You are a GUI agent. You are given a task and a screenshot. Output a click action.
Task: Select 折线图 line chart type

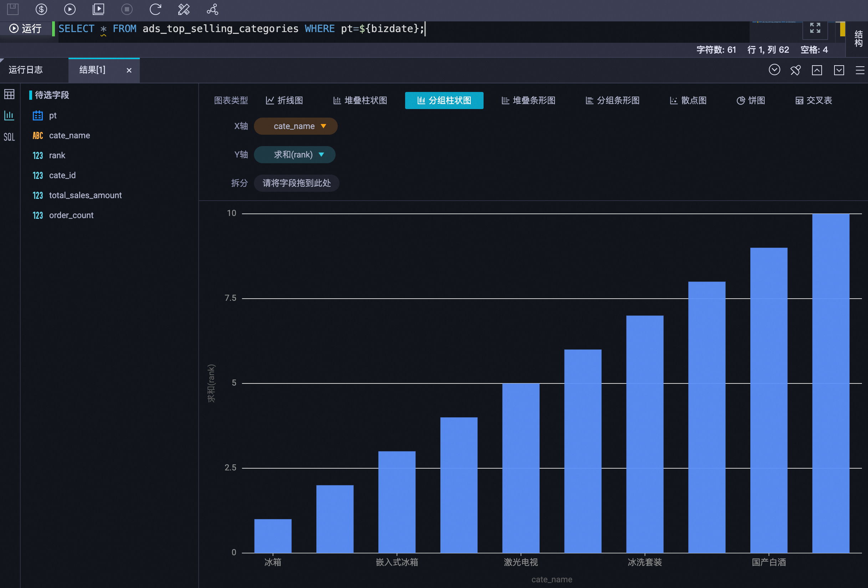pos(284,100)
